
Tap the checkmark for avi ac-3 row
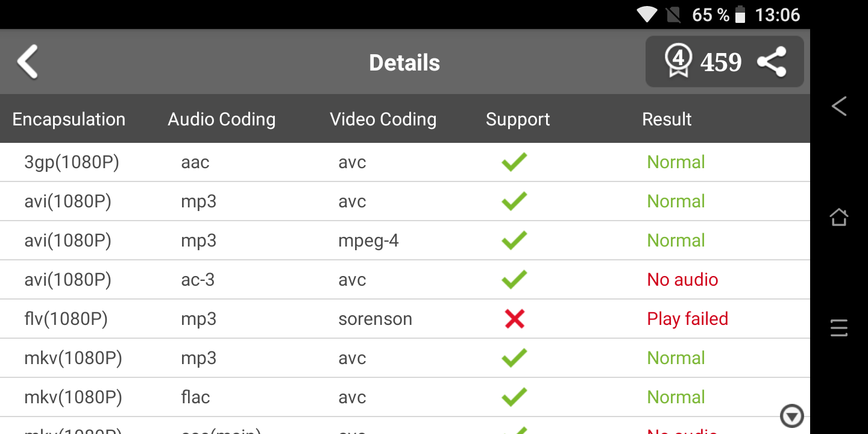pos(514,280)
